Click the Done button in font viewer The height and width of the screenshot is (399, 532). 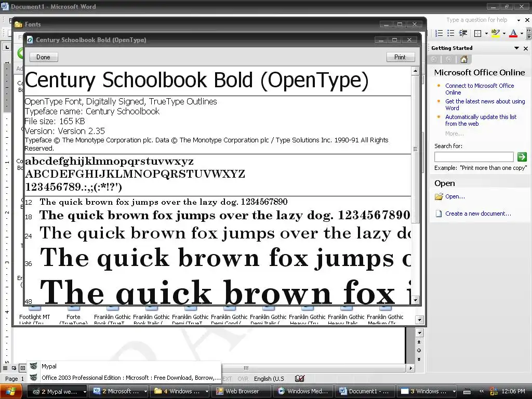(x=44, y=57)
